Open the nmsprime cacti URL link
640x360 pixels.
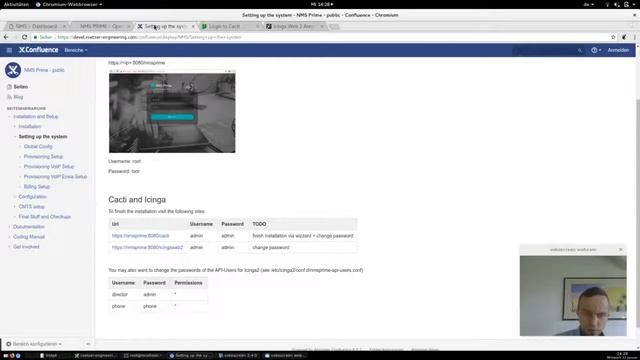click(140, 236)
